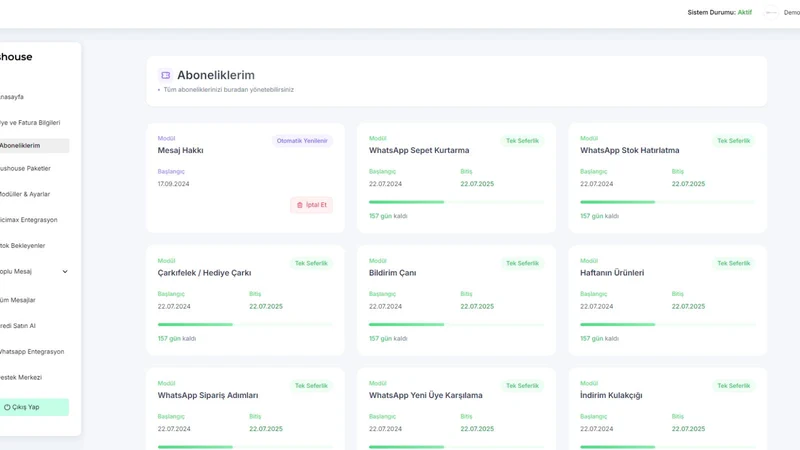Open Pushouse Paketler menu item
800x450 pixels.
point(26,168)
